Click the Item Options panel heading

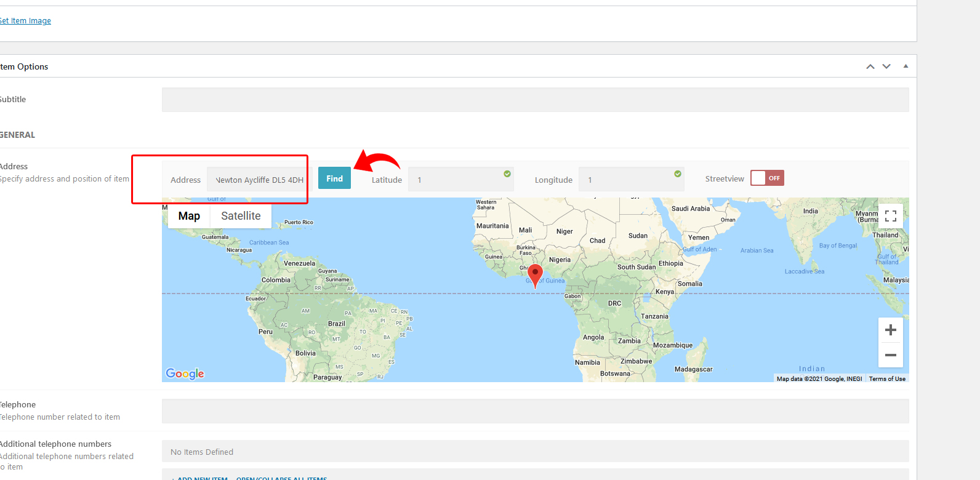(24, 66)
